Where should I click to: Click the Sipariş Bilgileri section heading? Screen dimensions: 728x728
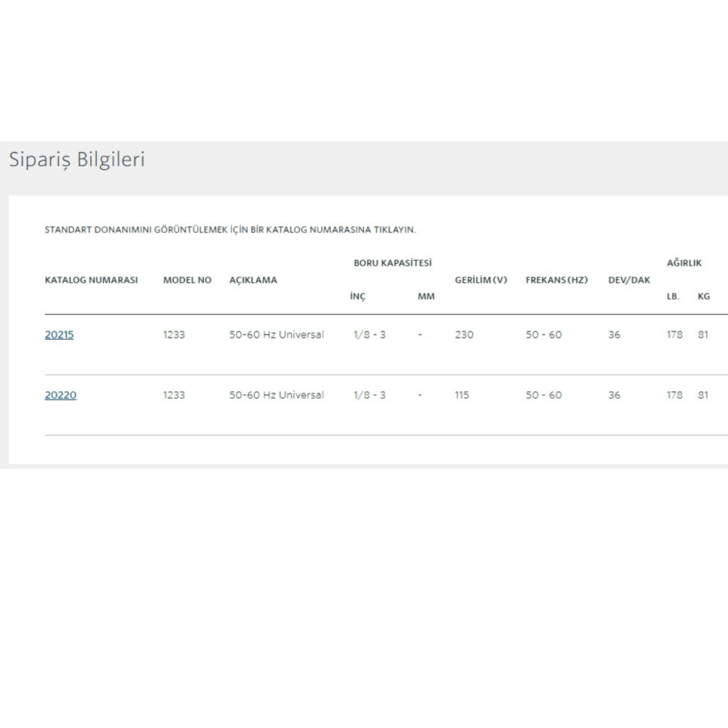[77, 160]
